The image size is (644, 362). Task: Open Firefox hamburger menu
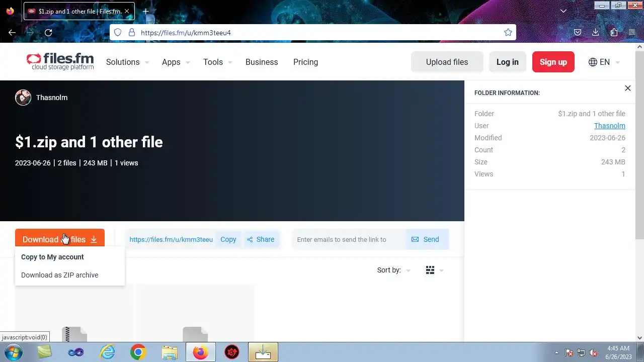632,33
